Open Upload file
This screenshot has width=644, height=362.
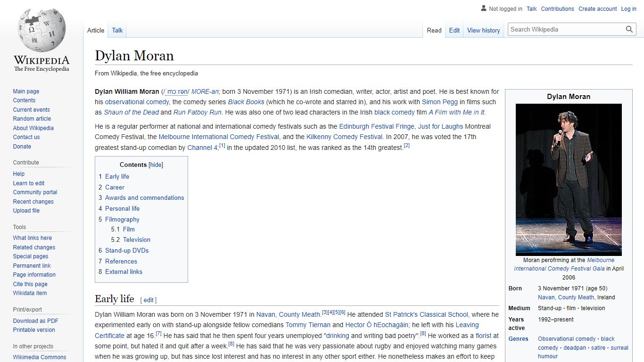(26, 211)
